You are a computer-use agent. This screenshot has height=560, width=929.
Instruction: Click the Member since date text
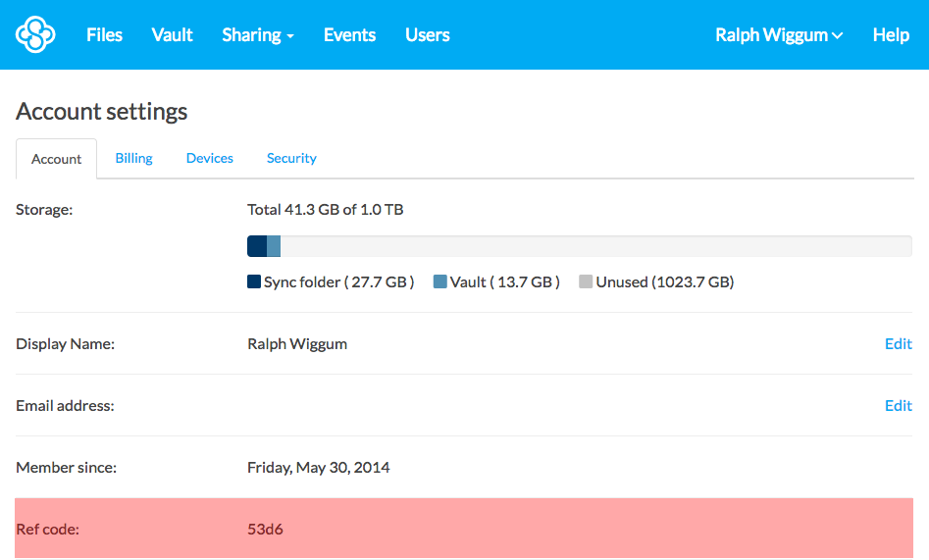pyautogui.click(x=318, y=468)
